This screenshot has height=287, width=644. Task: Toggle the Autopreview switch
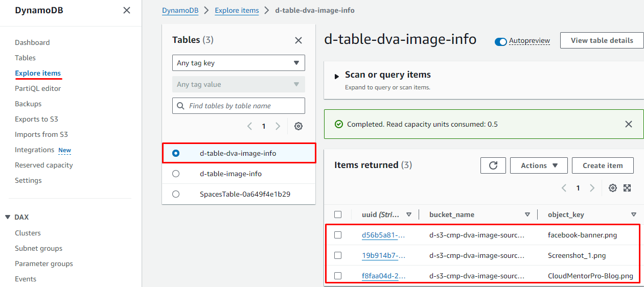[x=500, y=41]
